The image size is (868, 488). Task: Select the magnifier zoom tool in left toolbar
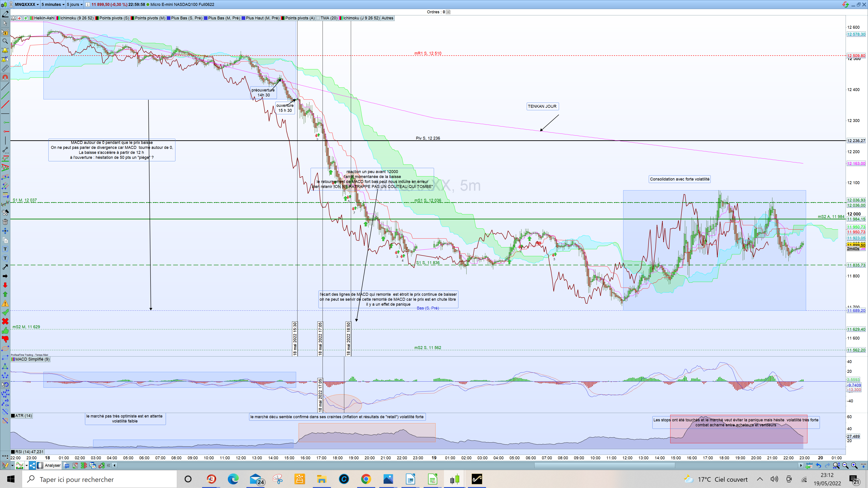coord(5,41)
